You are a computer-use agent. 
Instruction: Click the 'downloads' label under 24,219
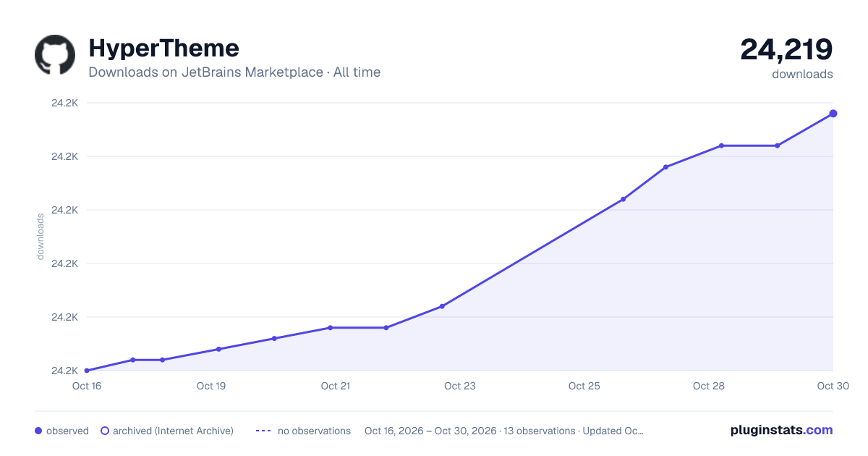802,74
